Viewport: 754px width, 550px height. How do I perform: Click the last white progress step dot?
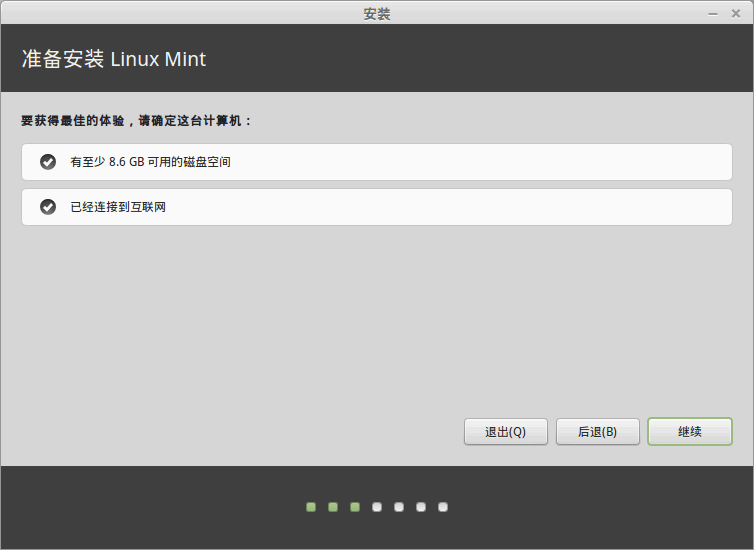coord(443,507)
